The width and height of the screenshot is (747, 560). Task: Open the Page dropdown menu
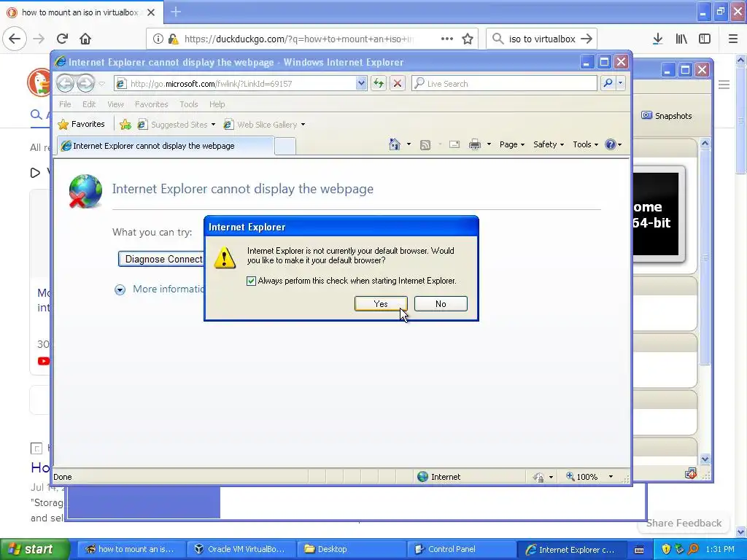511,144
